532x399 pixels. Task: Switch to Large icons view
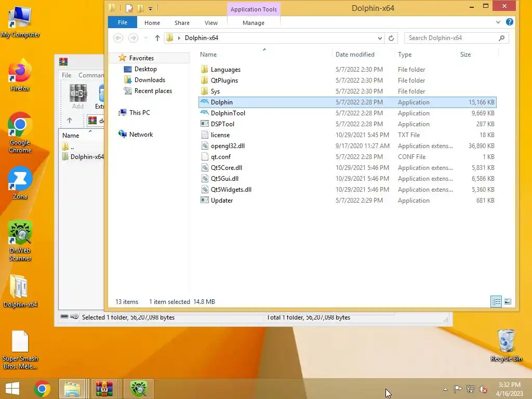508,302
